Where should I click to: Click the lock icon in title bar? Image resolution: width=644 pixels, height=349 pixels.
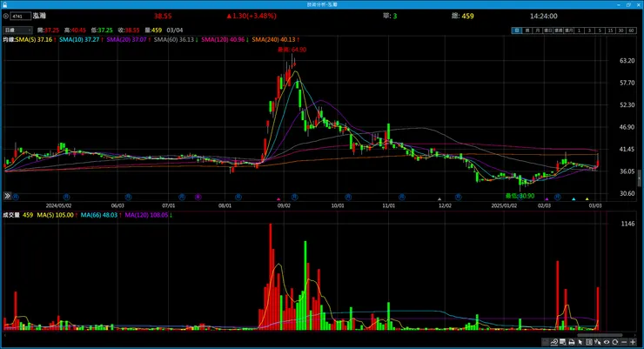click(4, 4)
